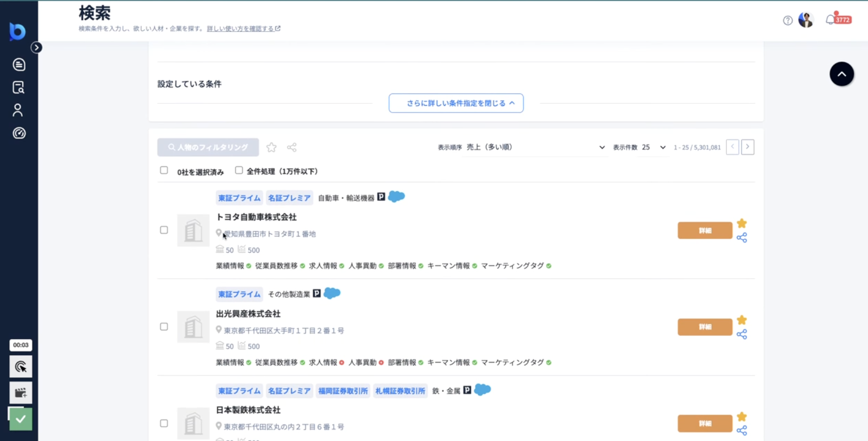Click the scroll-to-top round button

coord(842,74)
